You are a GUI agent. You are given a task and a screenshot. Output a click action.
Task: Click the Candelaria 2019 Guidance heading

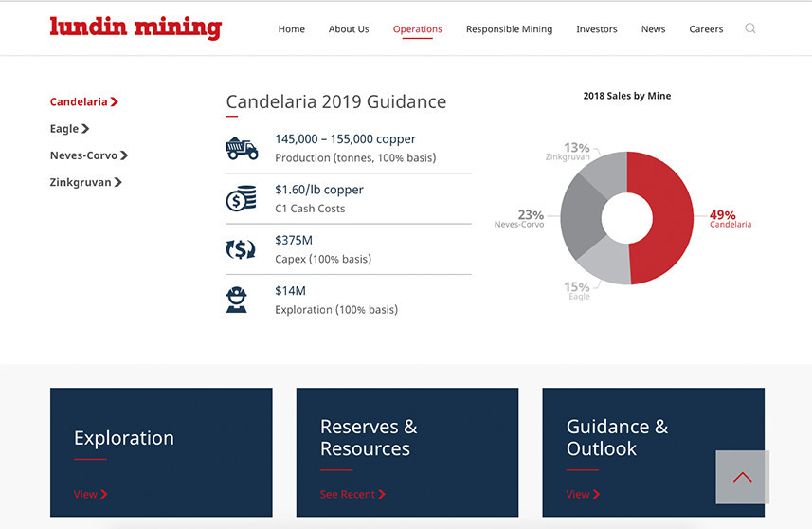pos(336,101)
